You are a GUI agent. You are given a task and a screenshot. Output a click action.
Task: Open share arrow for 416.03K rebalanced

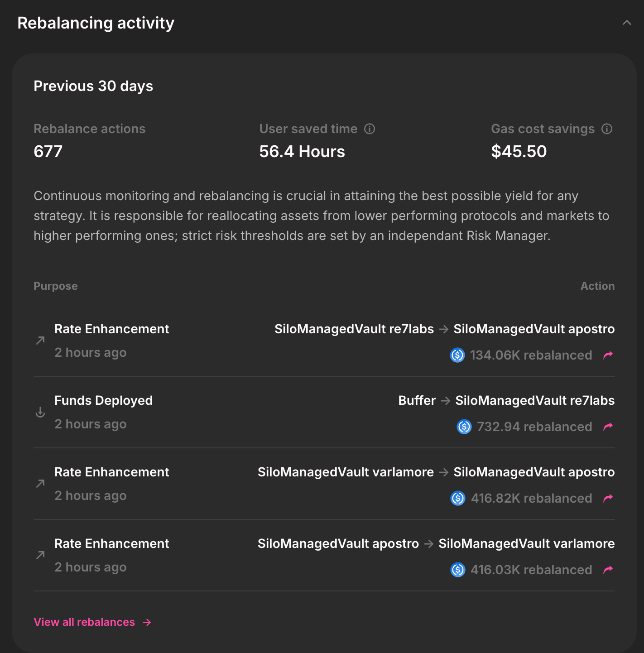[608, 570]
